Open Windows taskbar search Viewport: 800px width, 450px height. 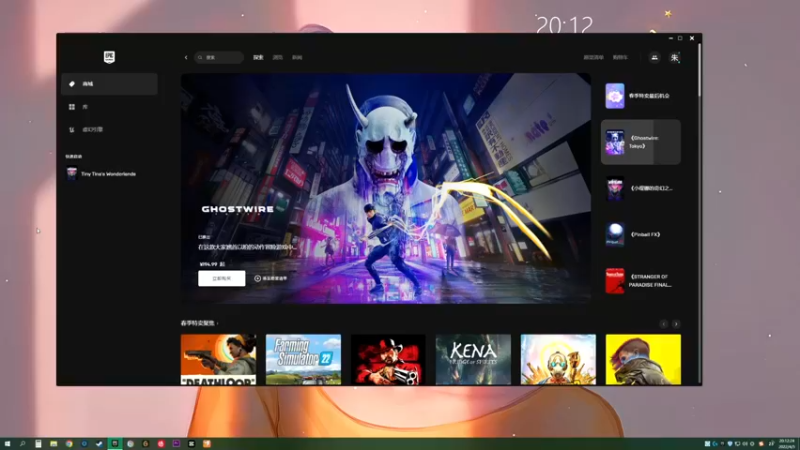(22, 444)
